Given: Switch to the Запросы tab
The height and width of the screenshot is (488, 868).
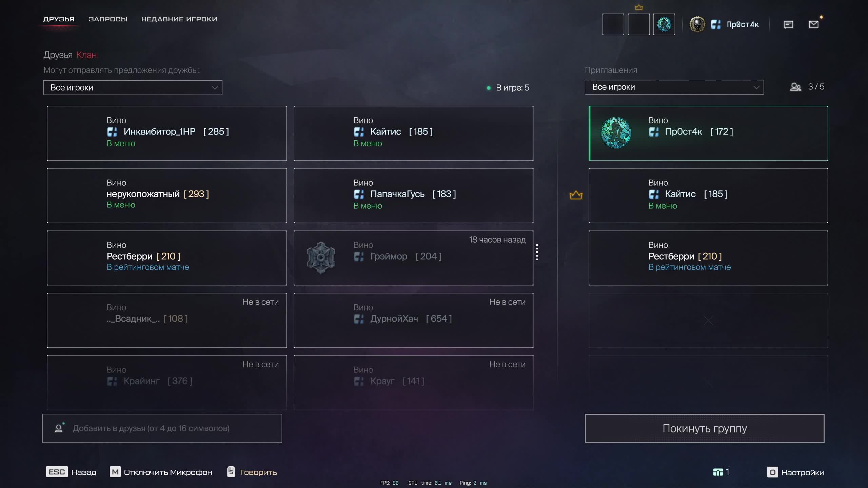Looking at the screenshot, I should (x=108, y=19).
